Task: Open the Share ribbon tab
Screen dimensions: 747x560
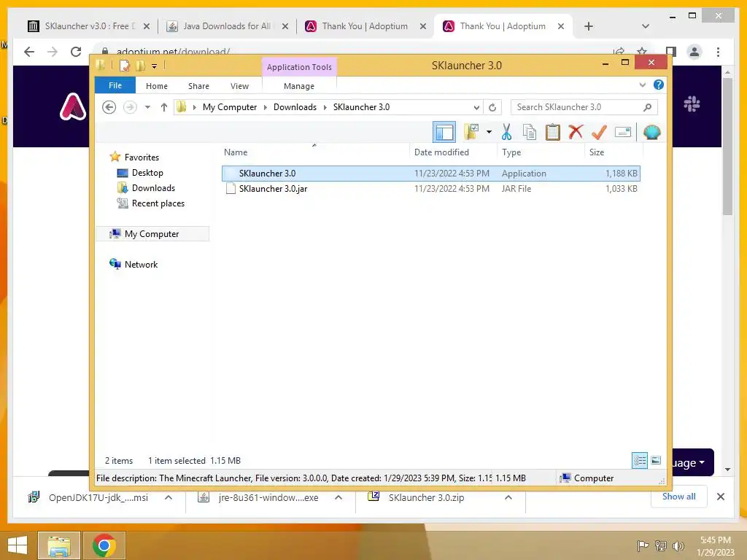Action: (198, 86)
